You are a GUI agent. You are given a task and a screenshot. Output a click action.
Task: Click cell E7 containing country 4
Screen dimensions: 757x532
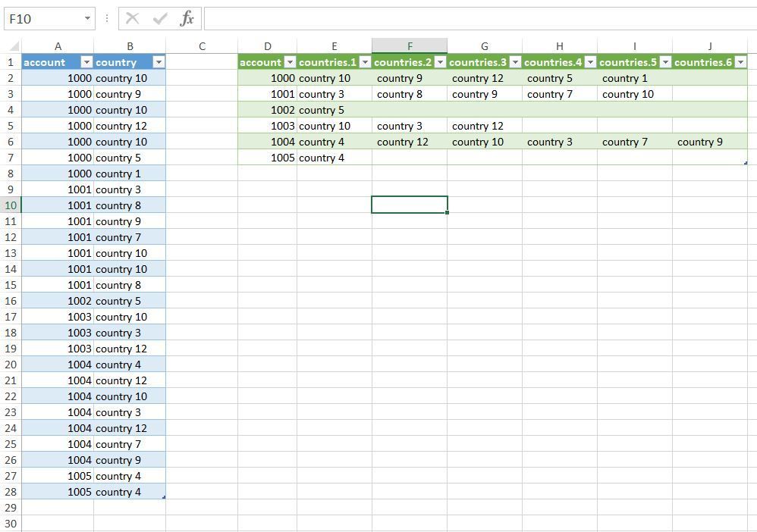tap(334, 158)
